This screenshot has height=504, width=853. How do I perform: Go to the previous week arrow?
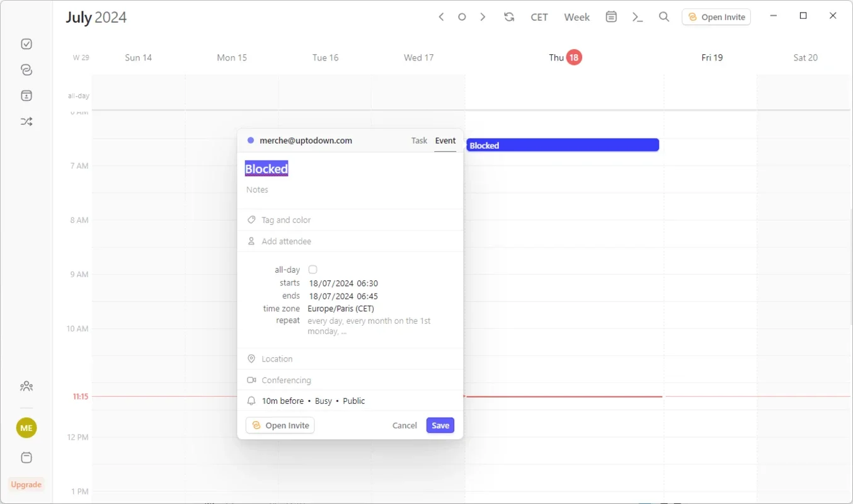point(441,17)
